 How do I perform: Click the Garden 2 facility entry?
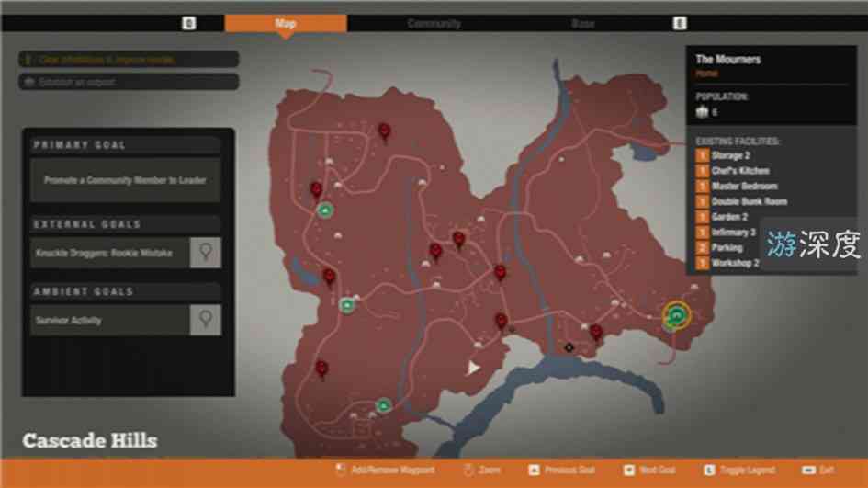pyautogui.click(x=729, y=217)
